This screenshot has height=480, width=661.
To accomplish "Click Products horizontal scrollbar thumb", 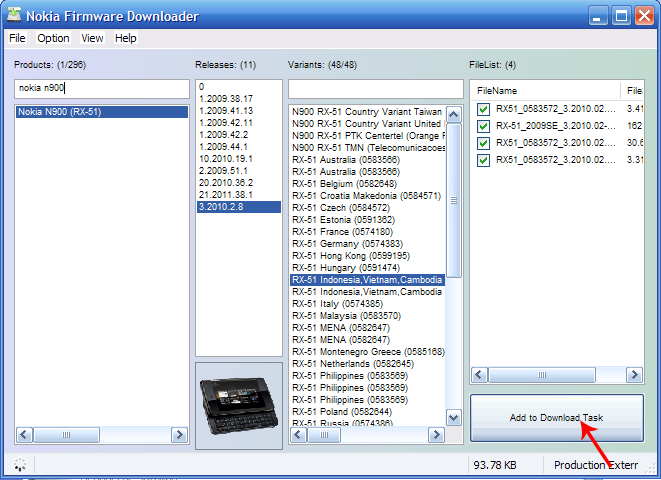I will click(67, 434).
